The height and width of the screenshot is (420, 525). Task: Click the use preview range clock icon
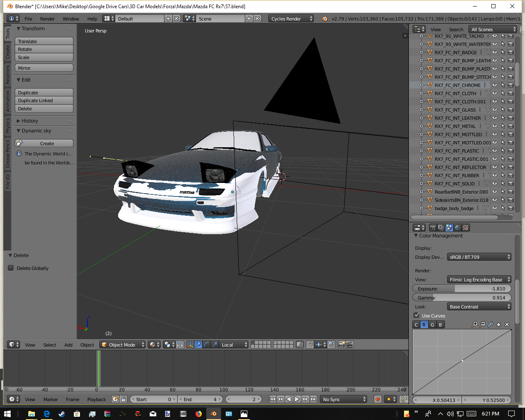pos(115,399)
